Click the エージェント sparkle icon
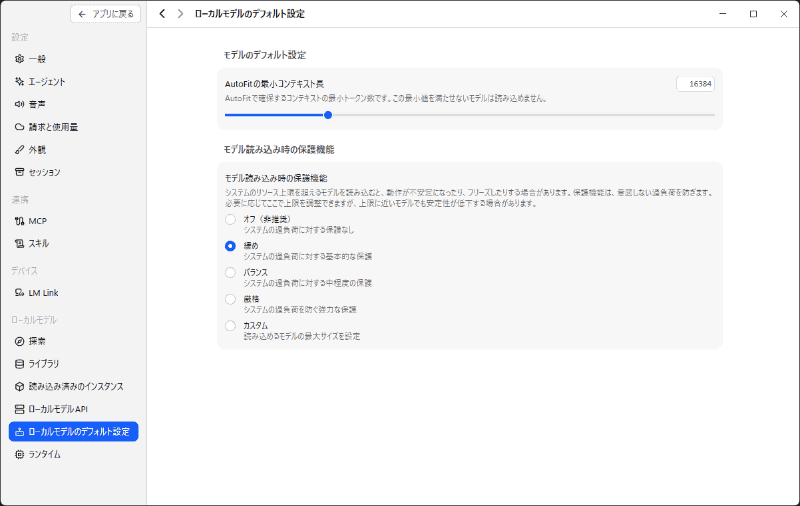The image size is (800, 506). (x=19, y=82)
